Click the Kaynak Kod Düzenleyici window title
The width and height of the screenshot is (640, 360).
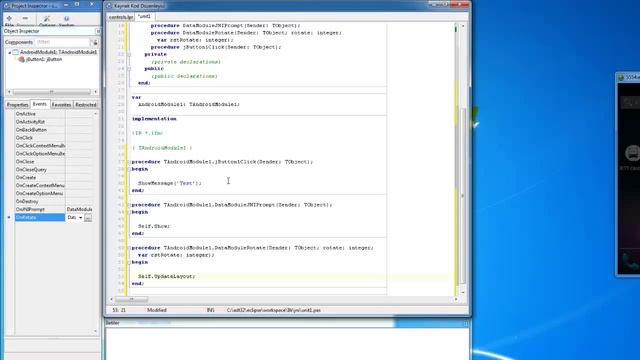(138, 6)
